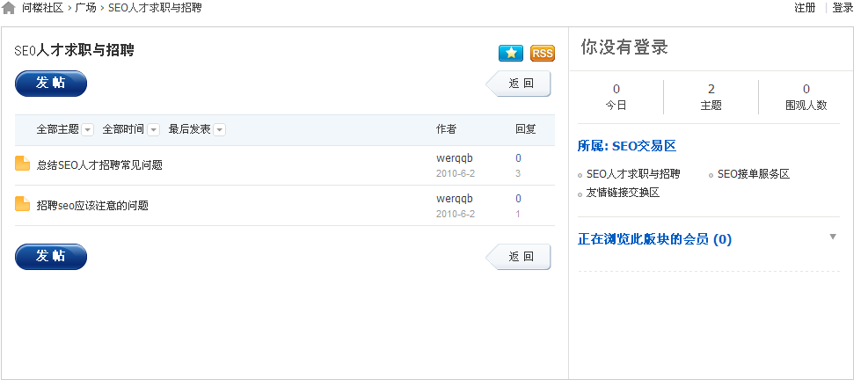The image size is (868, 387).
Task: Click the 所属: SEO交易区 link
Action: tap(627, 146)
